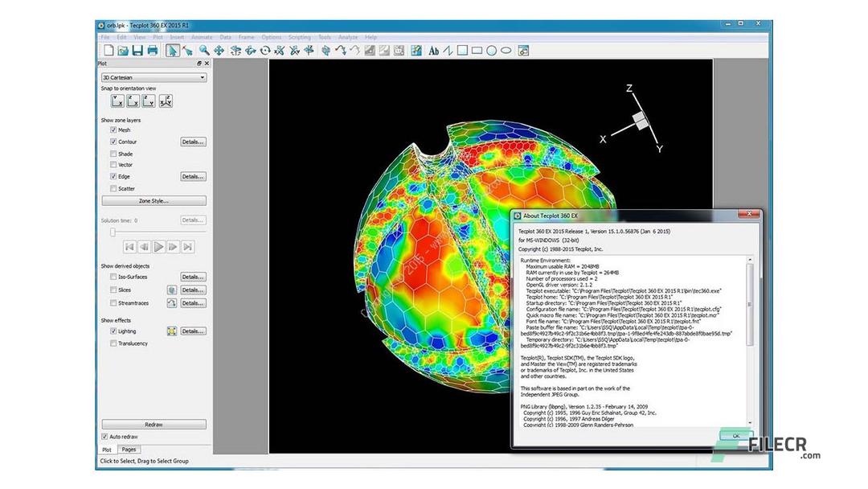Disable the Contour zone layer

click(113, 142)
